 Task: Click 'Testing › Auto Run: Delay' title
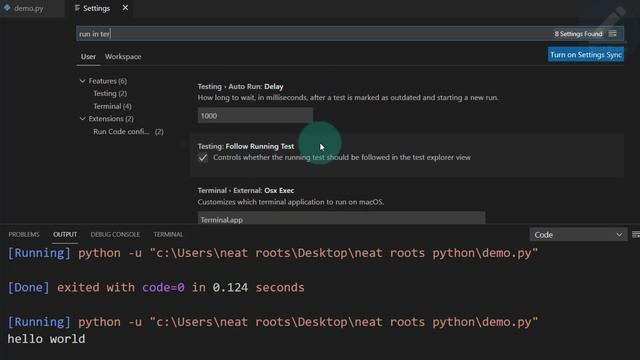click(x=240, y=87)
